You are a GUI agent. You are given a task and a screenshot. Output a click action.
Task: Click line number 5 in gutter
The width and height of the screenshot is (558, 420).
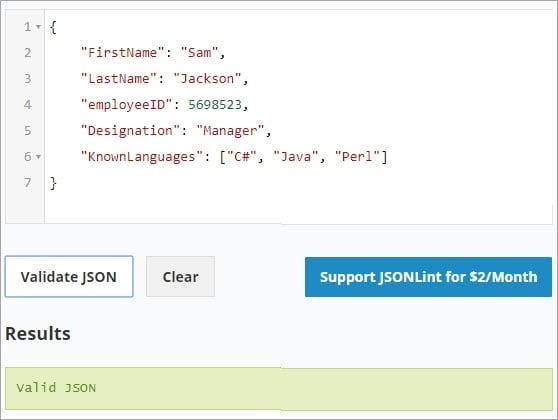point(28,131)
